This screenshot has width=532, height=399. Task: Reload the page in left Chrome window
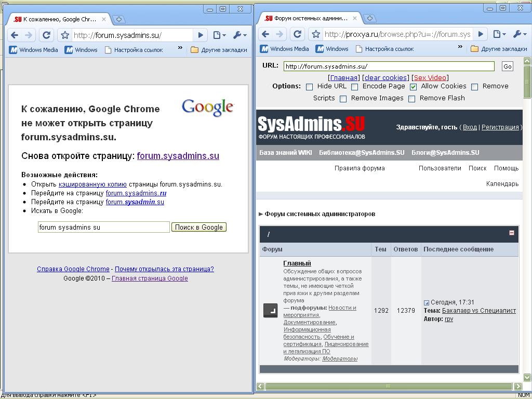pos(46,35)
